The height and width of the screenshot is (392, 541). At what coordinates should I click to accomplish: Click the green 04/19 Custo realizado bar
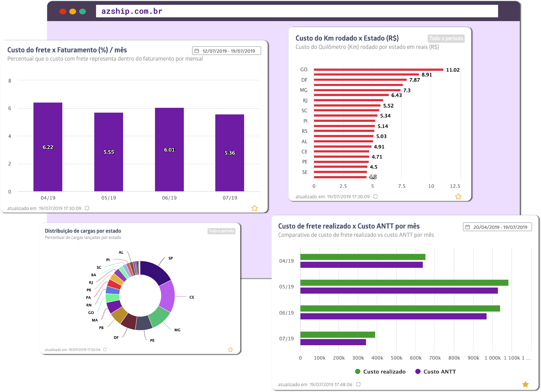click(x=363, y=257)
